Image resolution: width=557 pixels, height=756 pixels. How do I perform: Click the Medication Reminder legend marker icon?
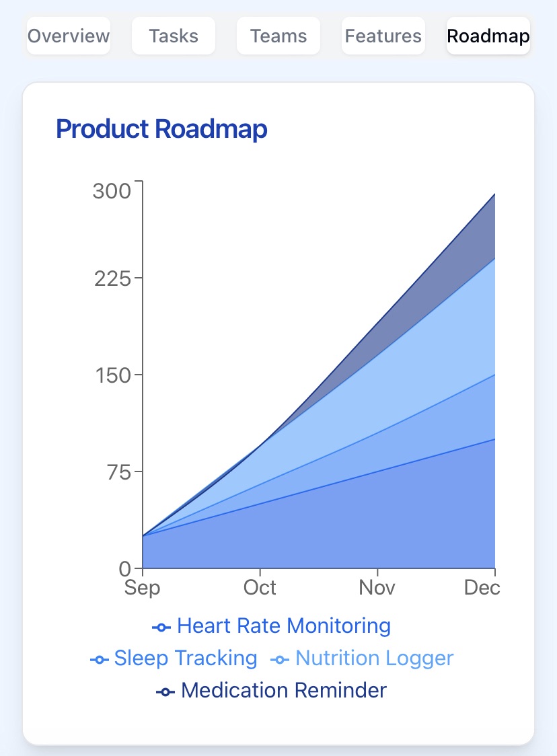coord(165,691)
